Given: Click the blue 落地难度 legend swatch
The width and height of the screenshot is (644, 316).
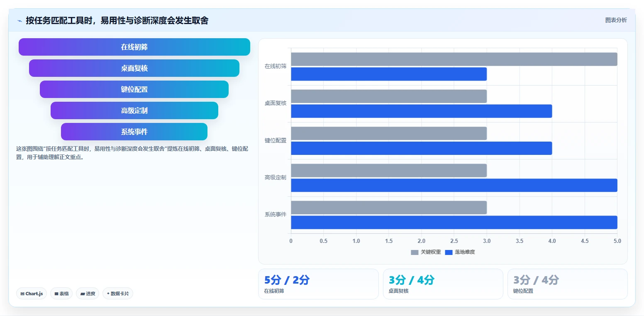Looking at the screenshot, I should coord(449,252).
